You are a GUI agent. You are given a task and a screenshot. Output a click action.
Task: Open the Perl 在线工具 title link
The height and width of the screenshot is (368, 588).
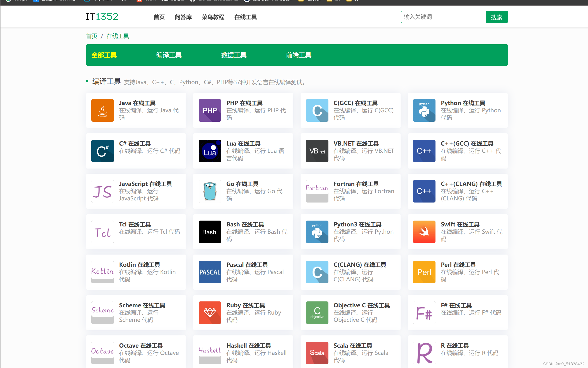pyautogui.click(x=458, y=265)
